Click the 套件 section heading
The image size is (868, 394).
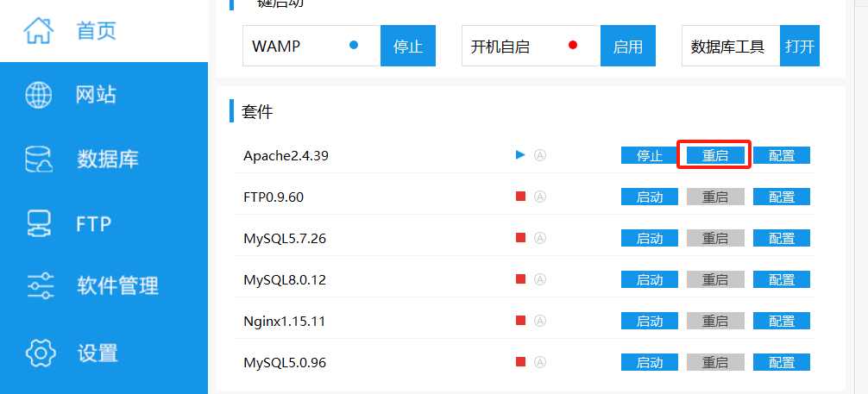(257, 112)
